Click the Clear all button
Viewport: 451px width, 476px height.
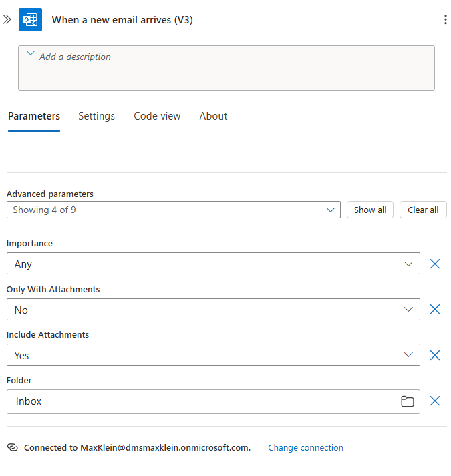(x=423, y=210)
